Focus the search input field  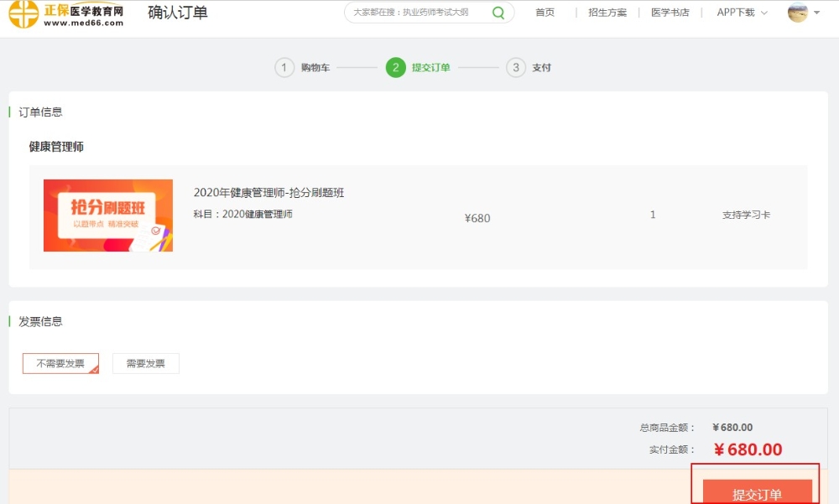(x=417, y=13)
